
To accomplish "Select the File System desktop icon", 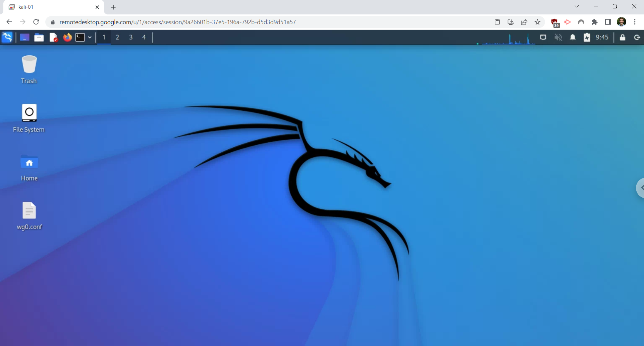I will click(x=29, y=118).
